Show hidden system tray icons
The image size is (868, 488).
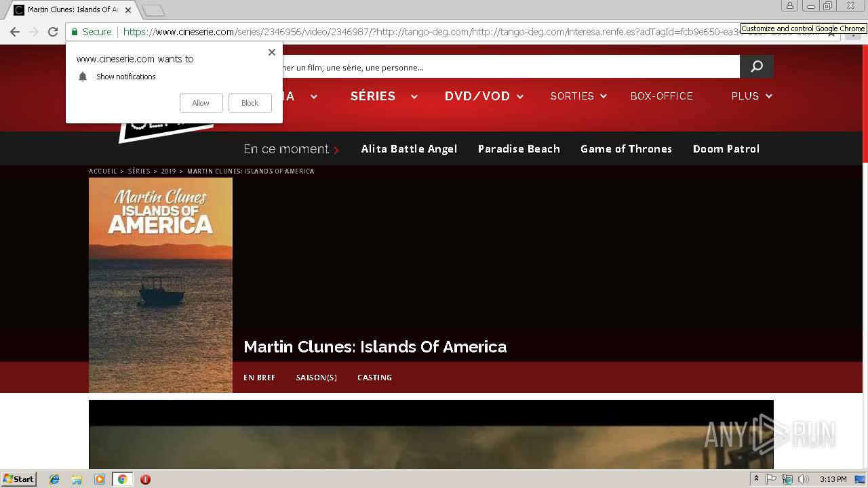pyautogui.click(x=756, y=479)
